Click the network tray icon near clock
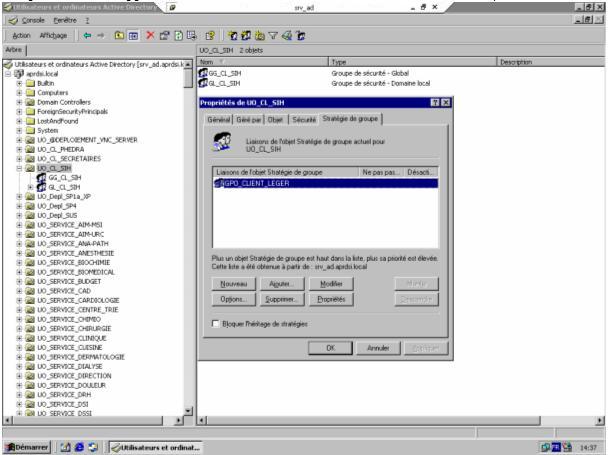Image resolution: width=608 pixels, height=455 pixels. [546, 447]
